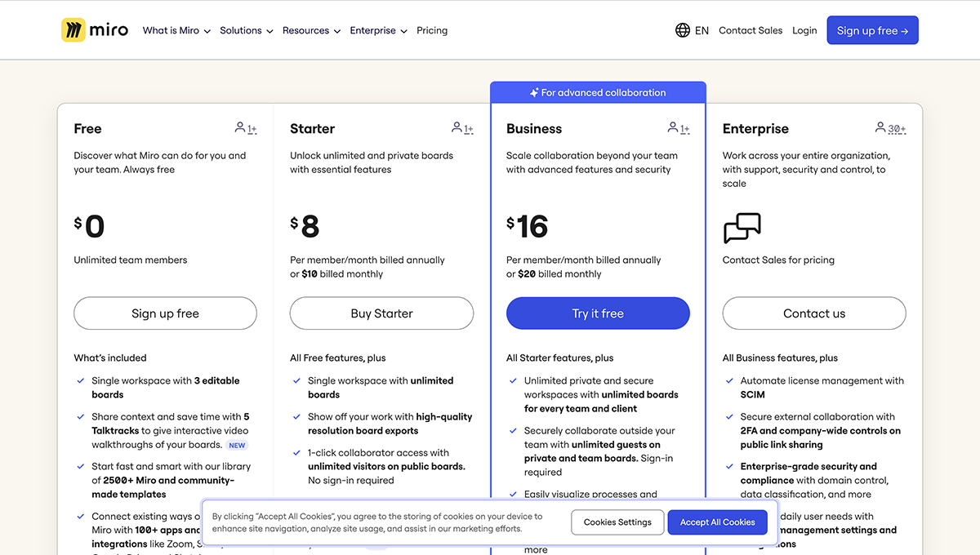This screenshot has height=555, width=980.
Task: Open the Solutions dropdown
Action: (x=246, y=30)
